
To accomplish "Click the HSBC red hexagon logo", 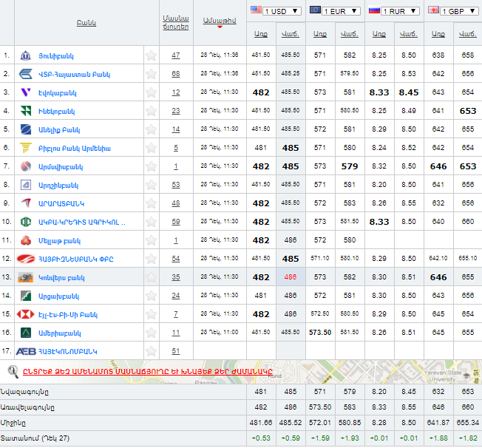I will (26, 314).
